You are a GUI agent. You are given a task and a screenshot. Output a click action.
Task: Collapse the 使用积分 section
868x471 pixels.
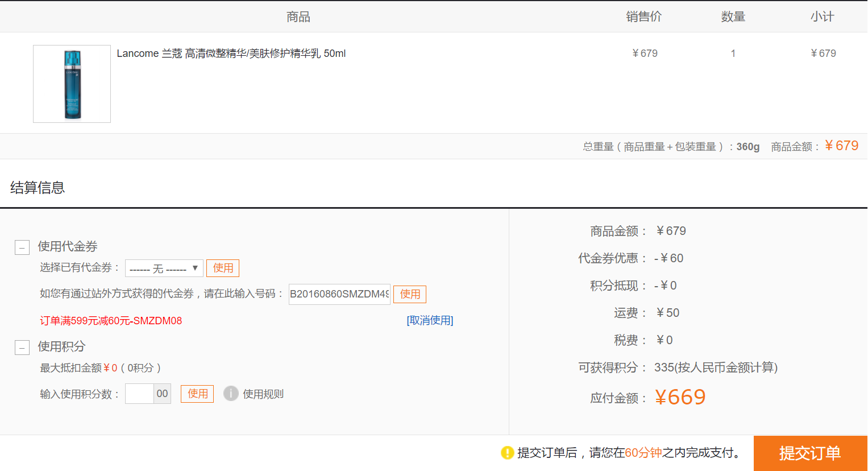pyautogui.click(x=22, y=348)
